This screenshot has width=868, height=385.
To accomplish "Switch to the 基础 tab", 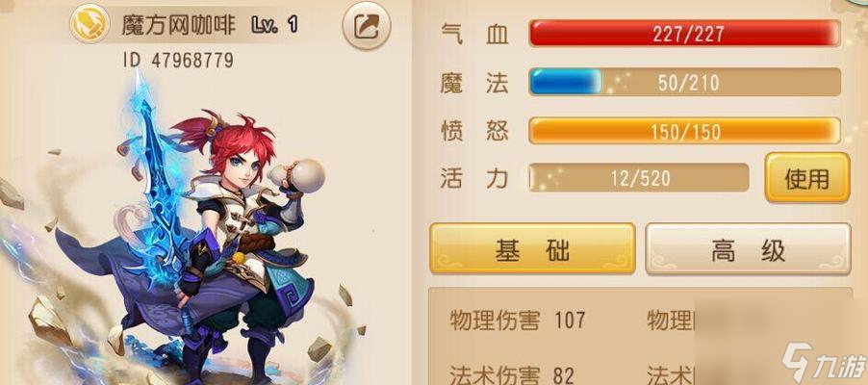I will [532, 248].
